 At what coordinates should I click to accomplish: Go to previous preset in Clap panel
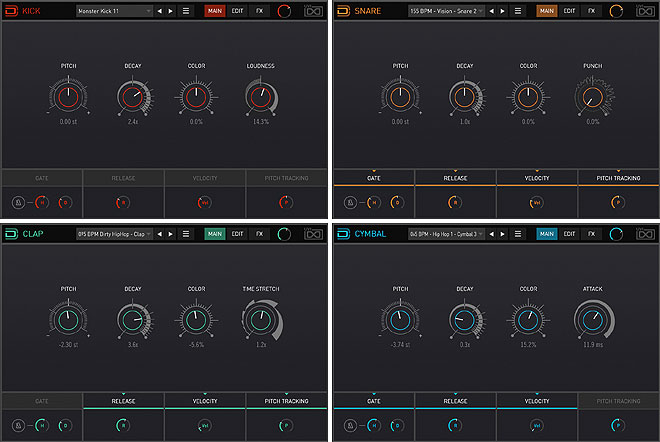pyautogui.click(x=159, y=233)
